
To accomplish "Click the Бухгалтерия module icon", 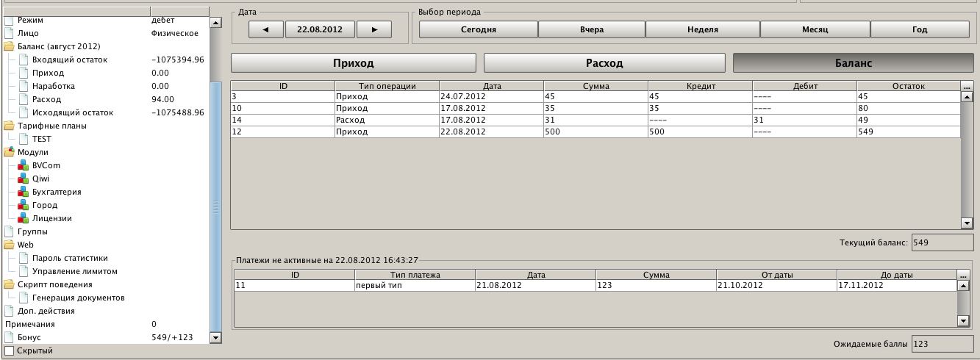I will pyautogui.click(x=24, y=192).
